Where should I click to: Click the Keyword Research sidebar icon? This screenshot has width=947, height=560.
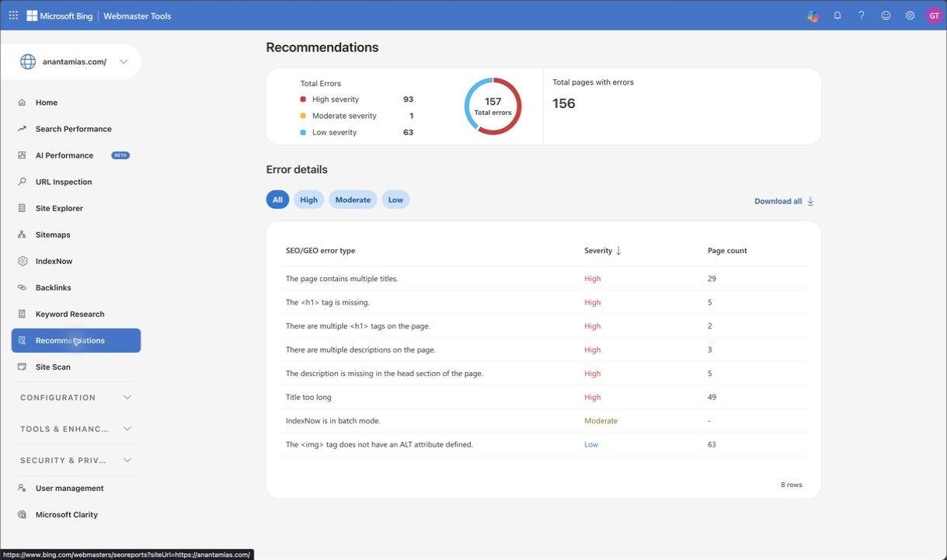coord(22,314)
